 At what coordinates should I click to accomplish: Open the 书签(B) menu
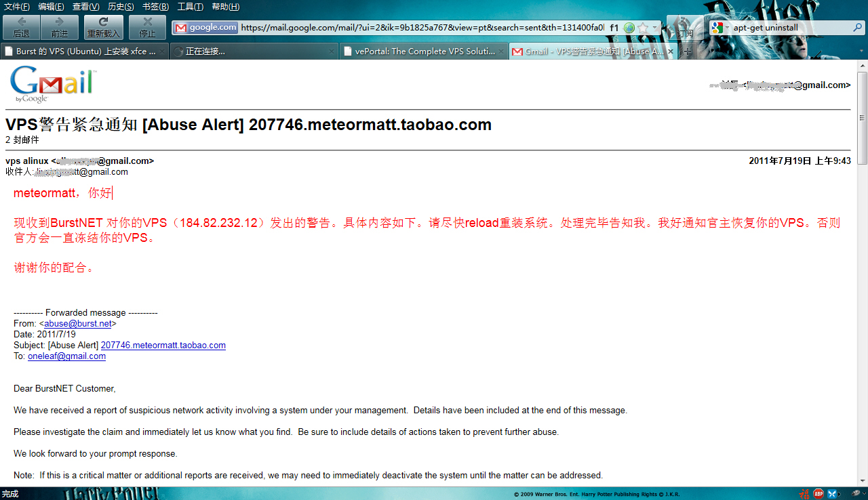click(x=155, y=7)
